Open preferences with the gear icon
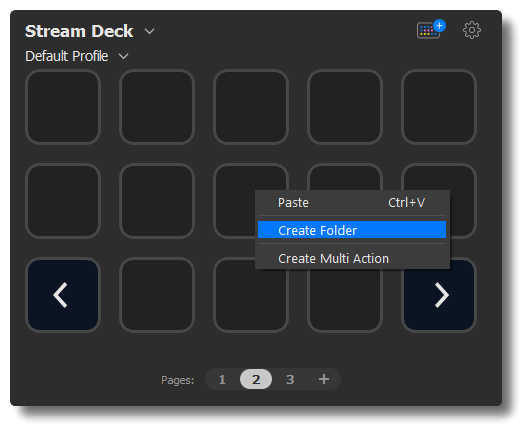The height and width of the screenshot is (426, 522). click(x=472, y=30)
